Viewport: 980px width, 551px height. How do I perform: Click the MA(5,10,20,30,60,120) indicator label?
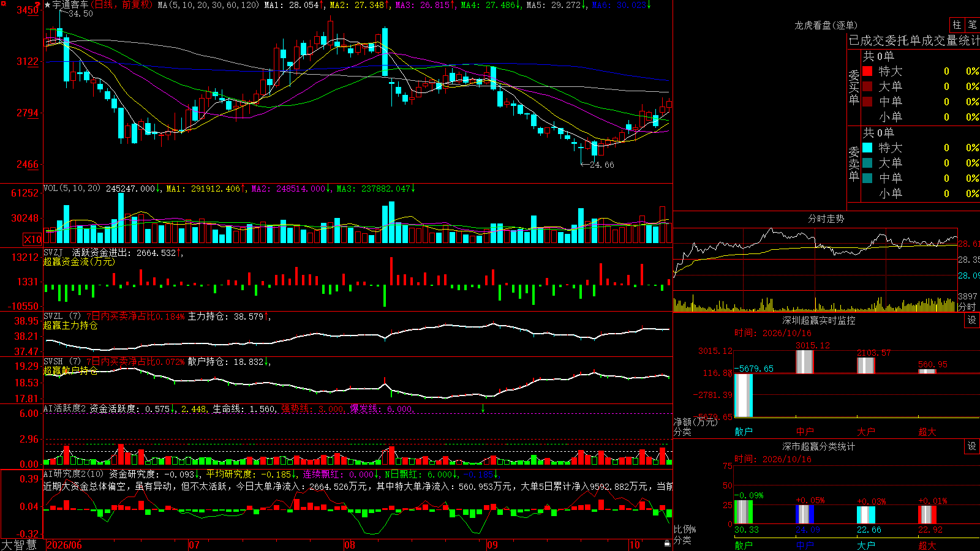pyautogui.click(x=208, y=5)
